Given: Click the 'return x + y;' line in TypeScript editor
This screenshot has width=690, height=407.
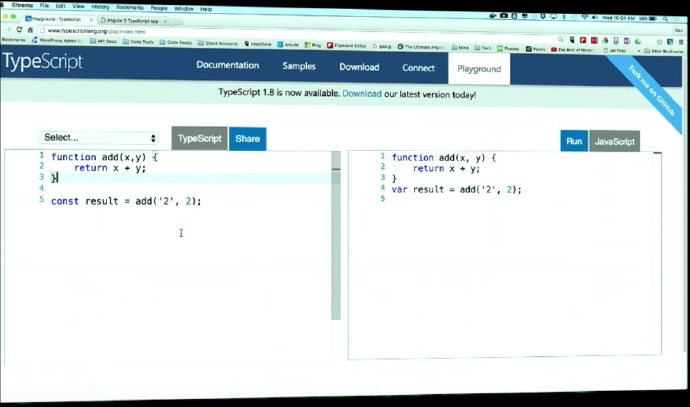Looking at the screenshot, I should point(110,168).
